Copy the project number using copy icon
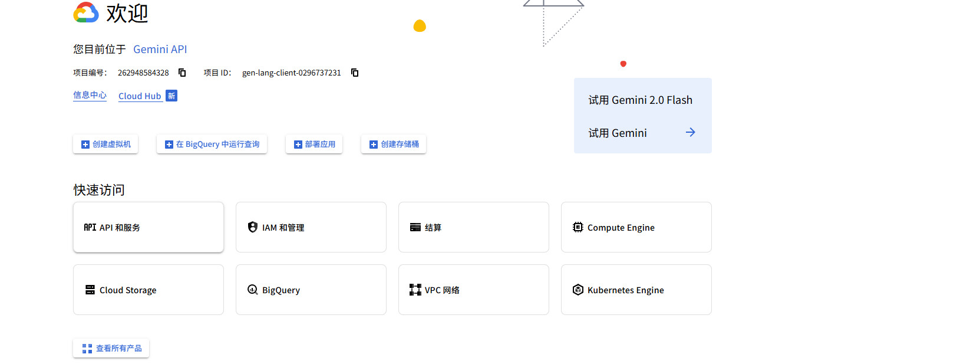Viewport: 980px width, 364px height. coord(182,73)
